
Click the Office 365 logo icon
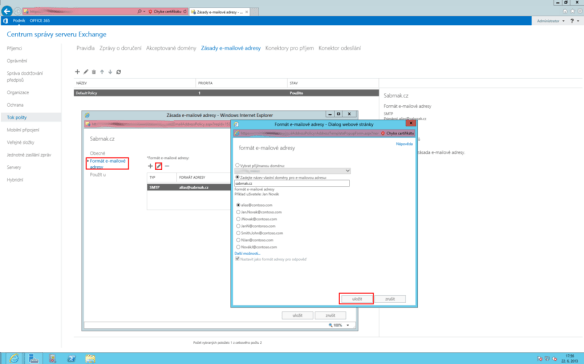[5, 20]
